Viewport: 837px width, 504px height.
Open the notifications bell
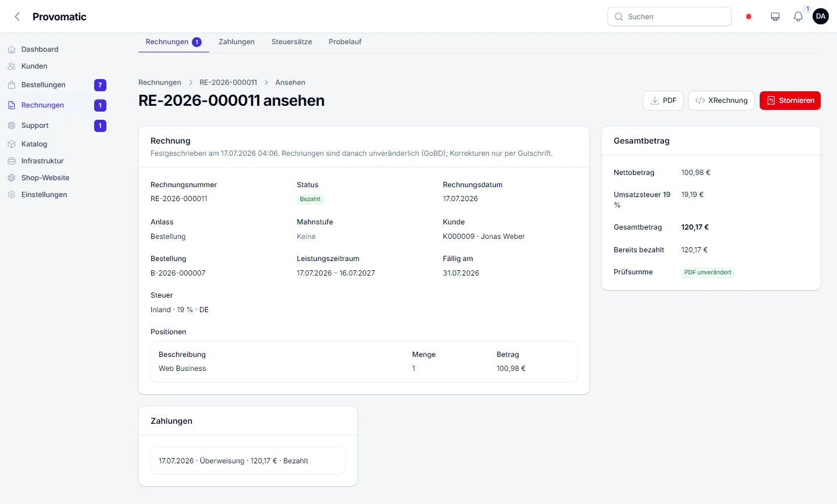(799, 17)
